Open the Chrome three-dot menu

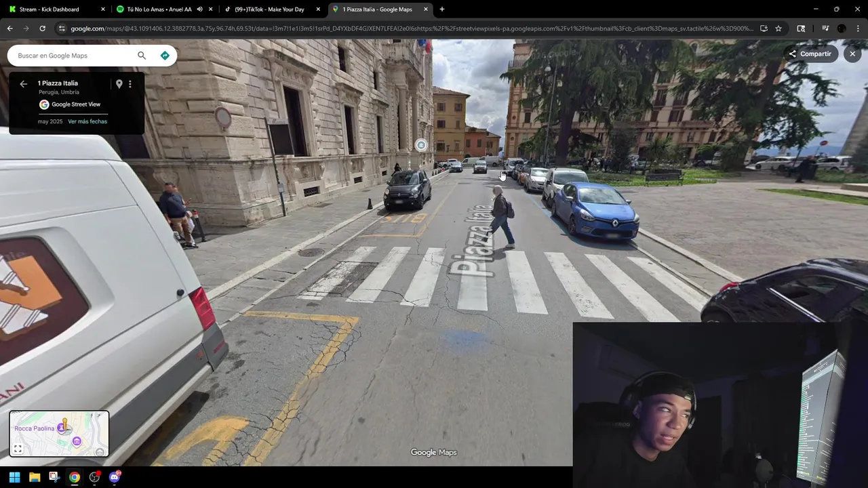pos(858,28)
